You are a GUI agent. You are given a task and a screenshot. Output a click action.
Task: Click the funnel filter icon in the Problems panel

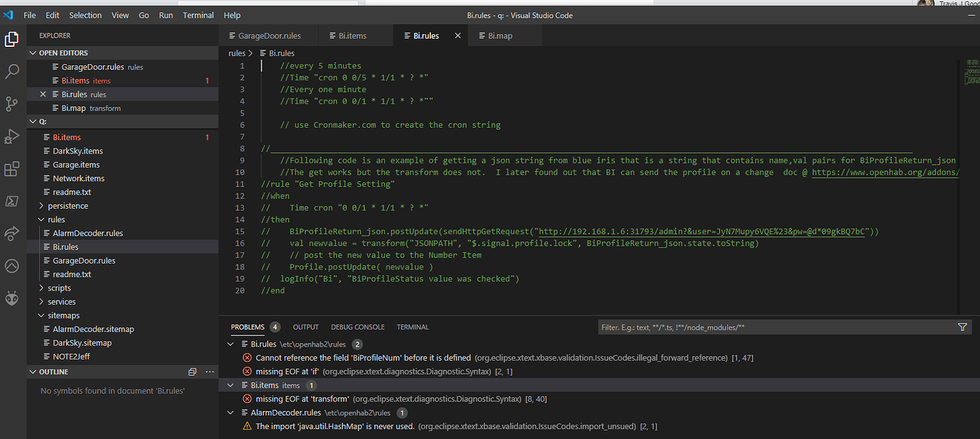pyautogui.click(x=962, y=327)
